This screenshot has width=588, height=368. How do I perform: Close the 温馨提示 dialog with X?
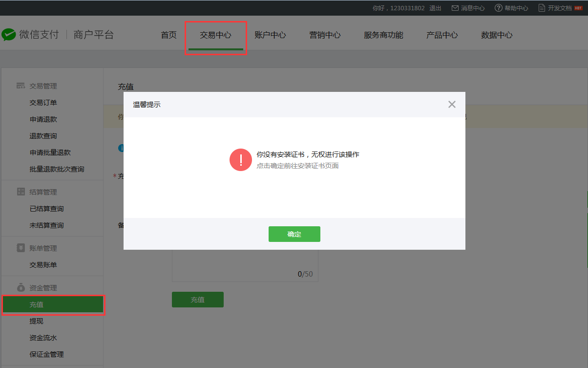coord(452,104)
